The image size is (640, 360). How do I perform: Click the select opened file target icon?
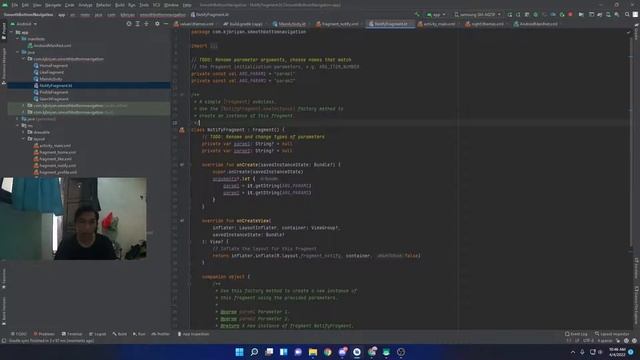click(x=129, y=24)
